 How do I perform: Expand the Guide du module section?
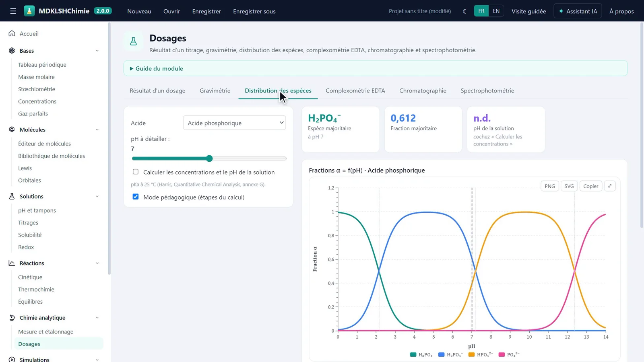click(x=375, y=68)
